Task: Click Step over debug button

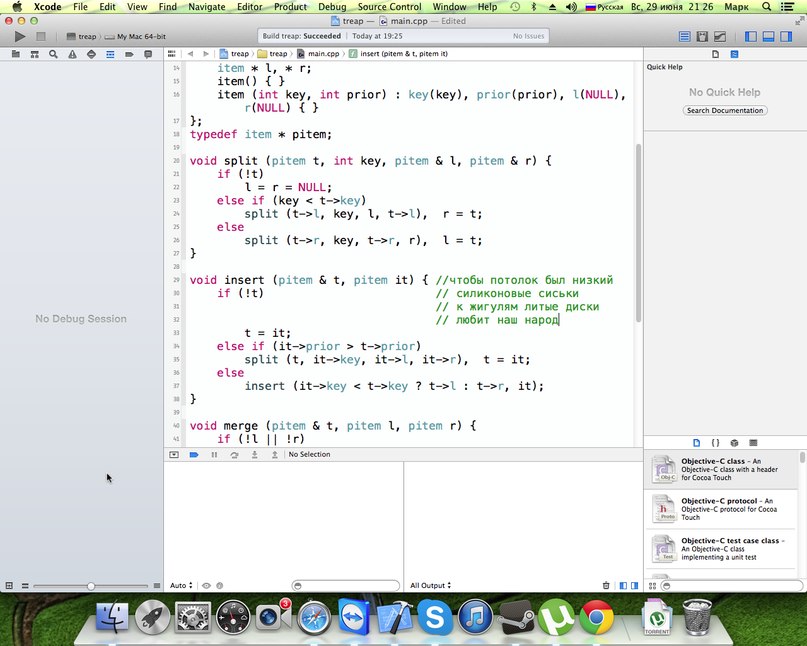Action: (x=234, y=455)
